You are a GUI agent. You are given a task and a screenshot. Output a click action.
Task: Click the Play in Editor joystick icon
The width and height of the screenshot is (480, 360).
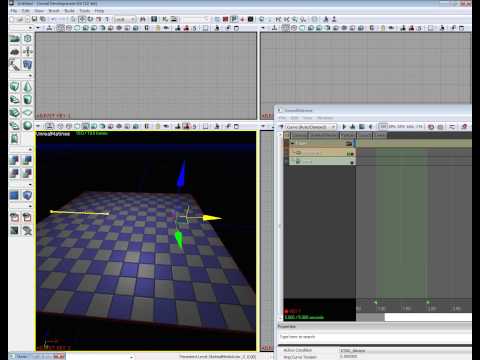tap(334, 19)
